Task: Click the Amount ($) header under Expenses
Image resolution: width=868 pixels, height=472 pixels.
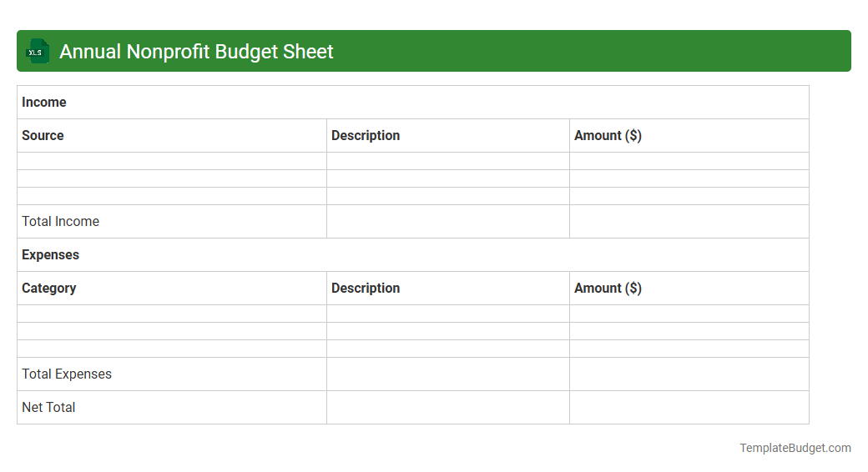Action: [608, 289]
